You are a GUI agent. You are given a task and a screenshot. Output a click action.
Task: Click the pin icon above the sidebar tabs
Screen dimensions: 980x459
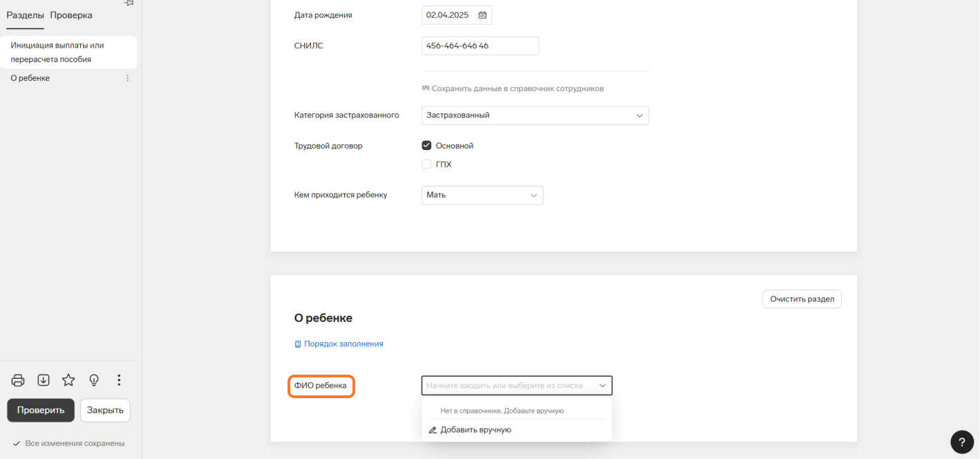pyautogui.click(x=129, y=3)
